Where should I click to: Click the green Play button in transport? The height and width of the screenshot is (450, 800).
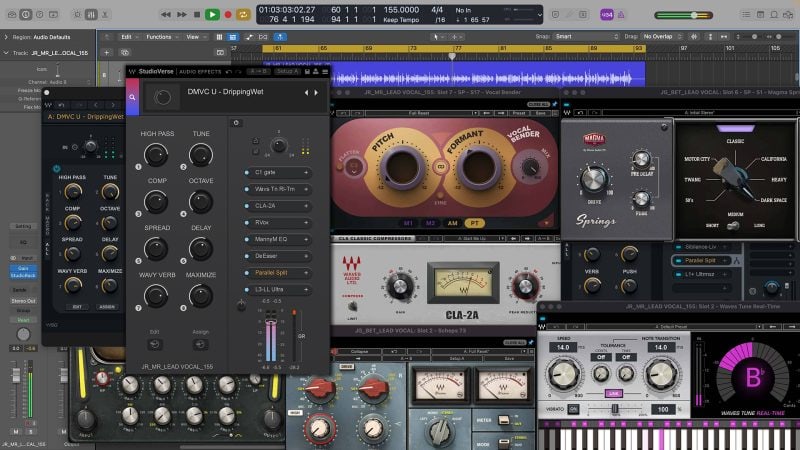(x=212, y=14)
